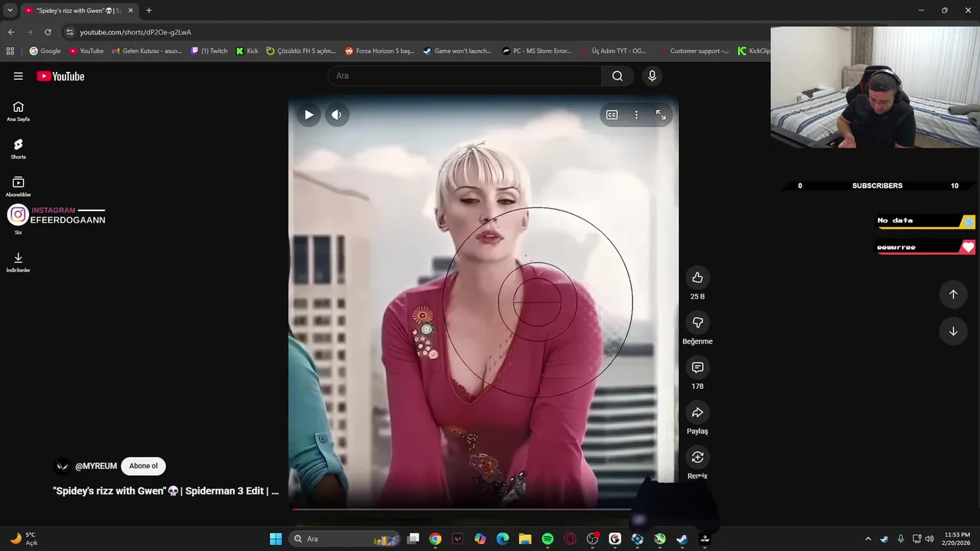980x551 pixels.
Task: Show hidden system tray icons
Action: pyautogui.click(x=867, y=539)
